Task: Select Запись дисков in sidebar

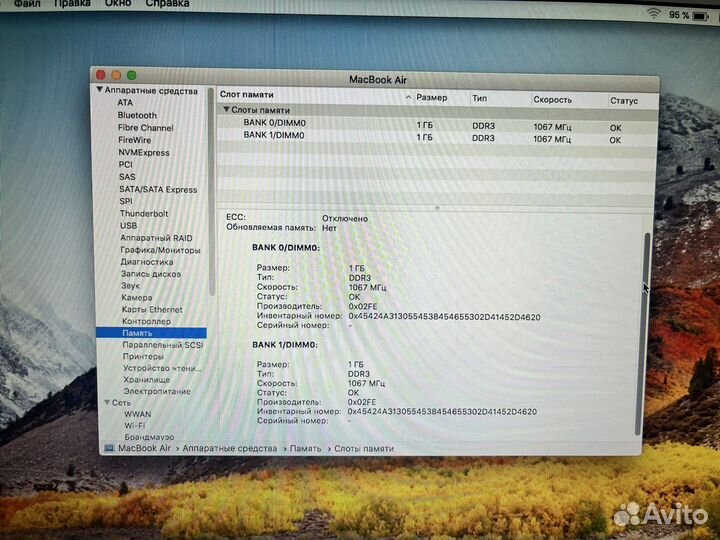Action: (x=151, y=274)
